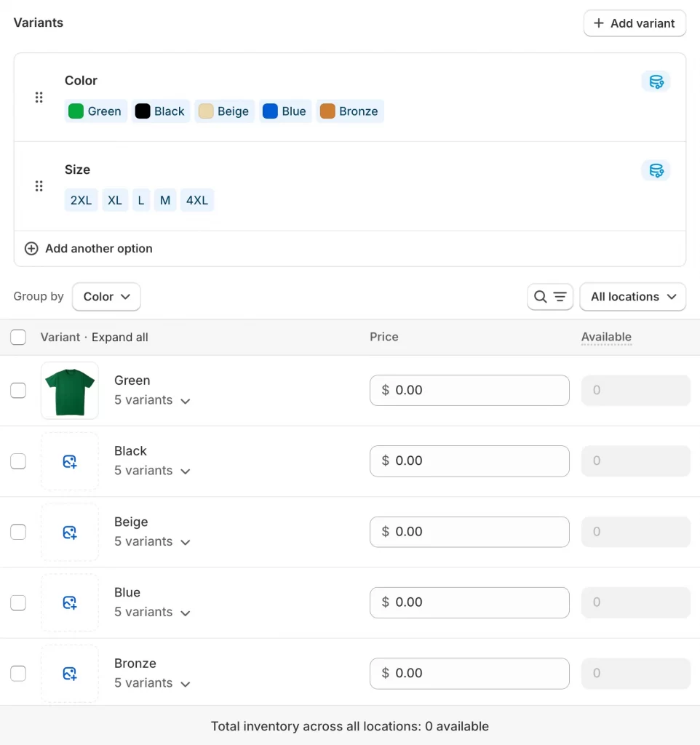The height and width of the screenshot is (745, 700).
Task: Check the select-all variants checkbox
Action: point(18,337)
